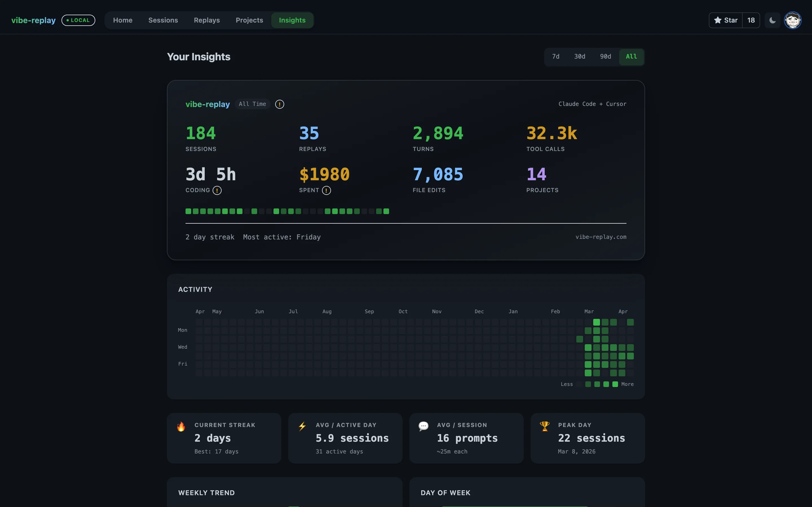Click the speech bubble icon on Avg/Session card
Image resolution: width=812 pixels, height=507 pixels.
coord(423,426)
